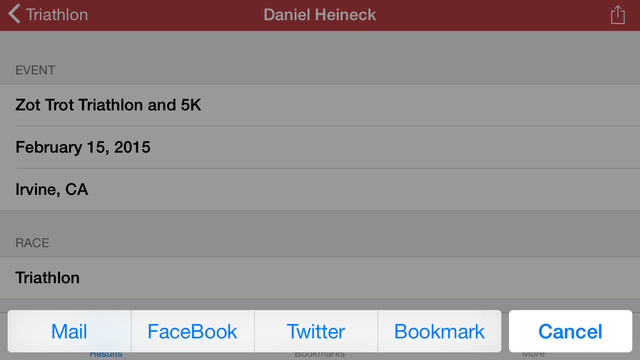The image size is (640, 360).
Task: Share result to FaceBook
Action: point(193,331)
